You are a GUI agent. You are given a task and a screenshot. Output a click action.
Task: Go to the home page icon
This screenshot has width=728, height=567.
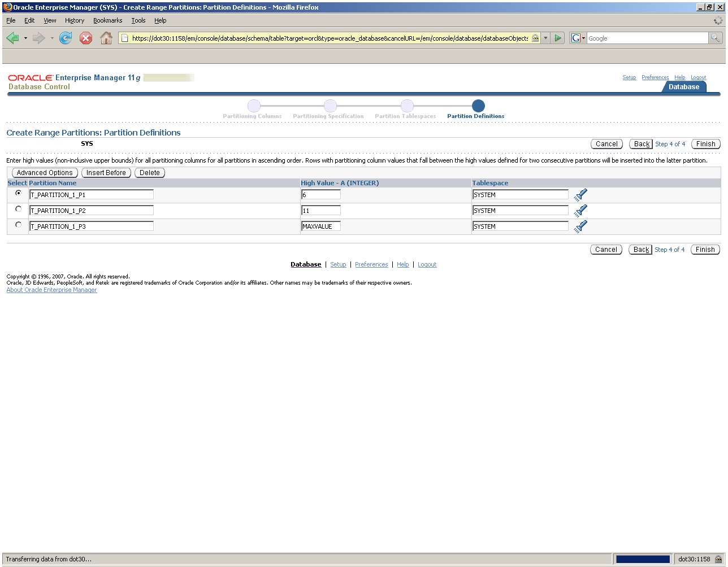tap(106, 38)
